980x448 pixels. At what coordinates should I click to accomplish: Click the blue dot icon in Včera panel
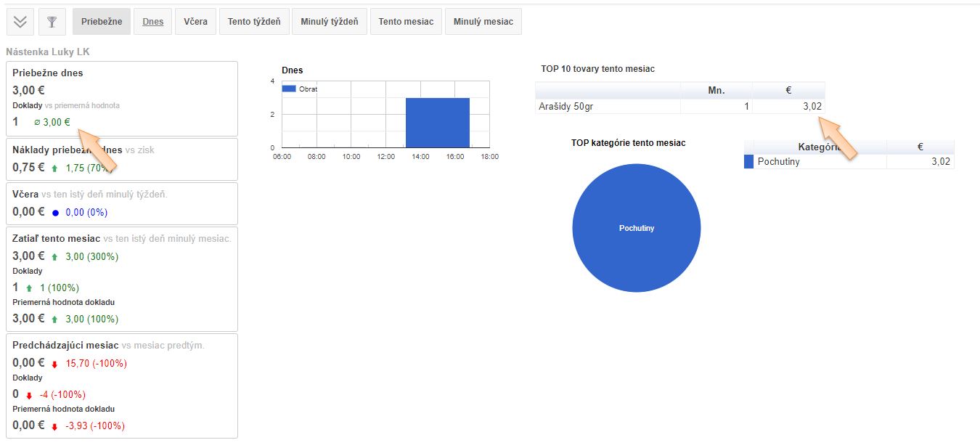55,213
